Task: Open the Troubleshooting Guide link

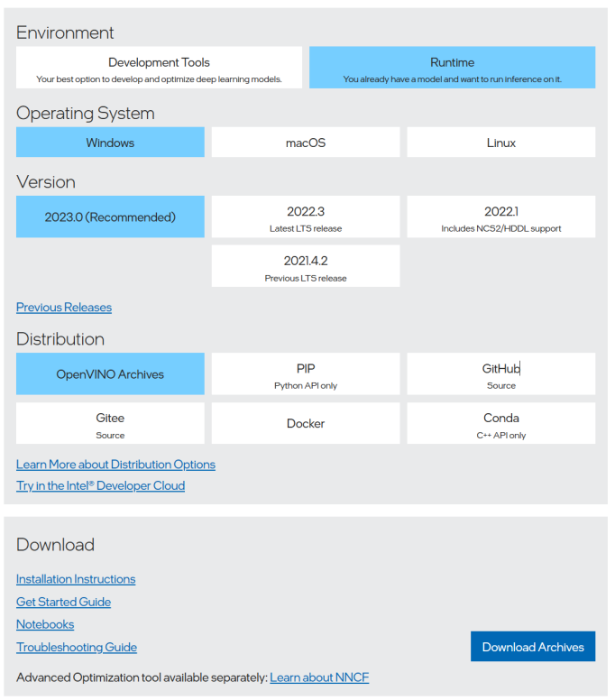Action: (77, 647)
